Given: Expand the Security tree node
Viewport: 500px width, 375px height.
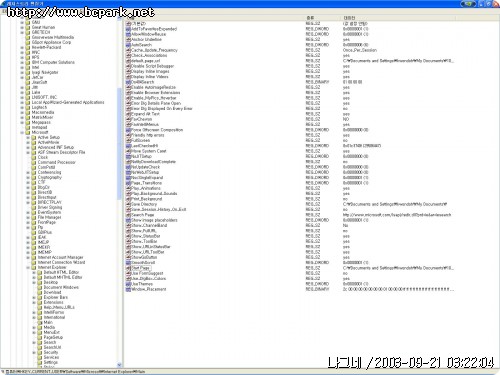Looking at the screenshot, I should tap(34, 352).
